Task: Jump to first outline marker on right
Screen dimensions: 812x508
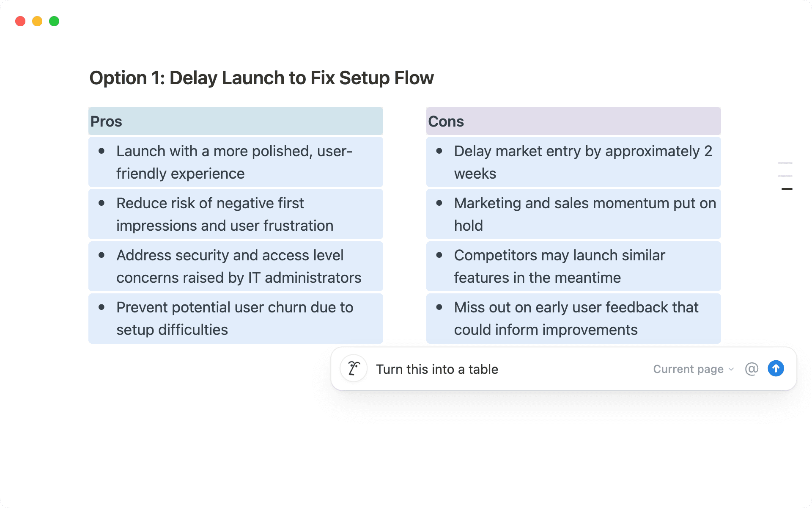Action: [x=785, y=163]
